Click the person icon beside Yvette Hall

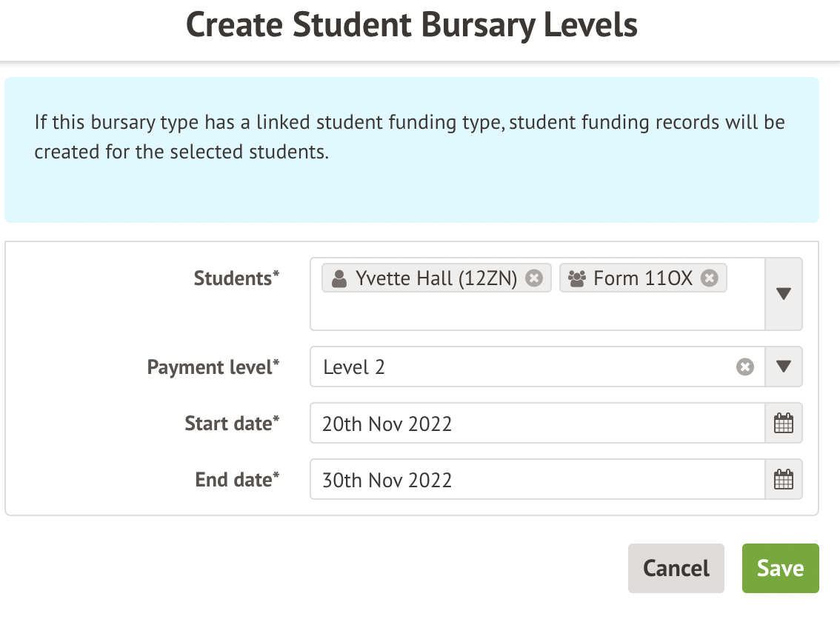point(339,279)
